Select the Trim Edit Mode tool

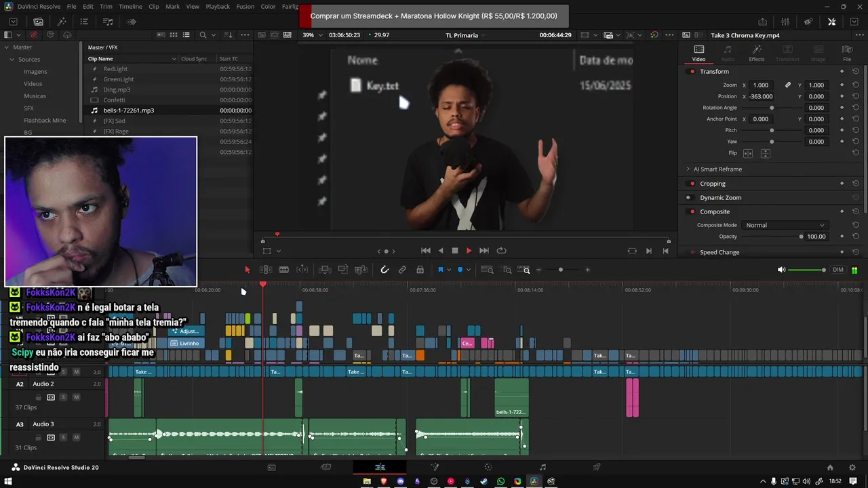[x=266, y=270]
